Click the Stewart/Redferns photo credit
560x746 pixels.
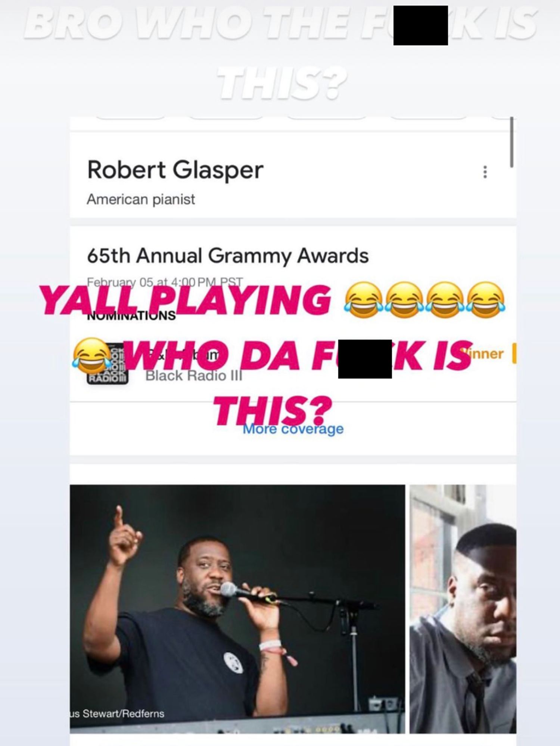(117, 714)
